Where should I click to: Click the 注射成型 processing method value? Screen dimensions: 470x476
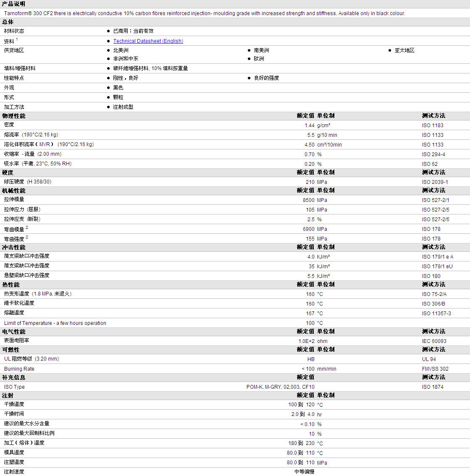coord(123,107)
